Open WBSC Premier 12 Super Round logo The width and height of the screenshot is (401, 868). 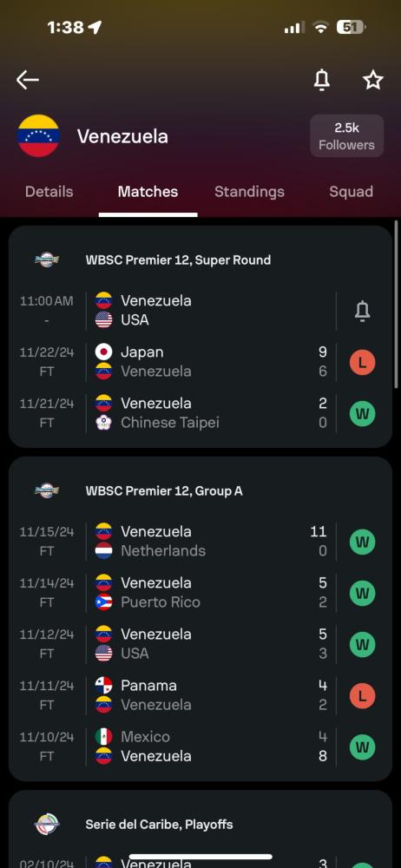47,260
